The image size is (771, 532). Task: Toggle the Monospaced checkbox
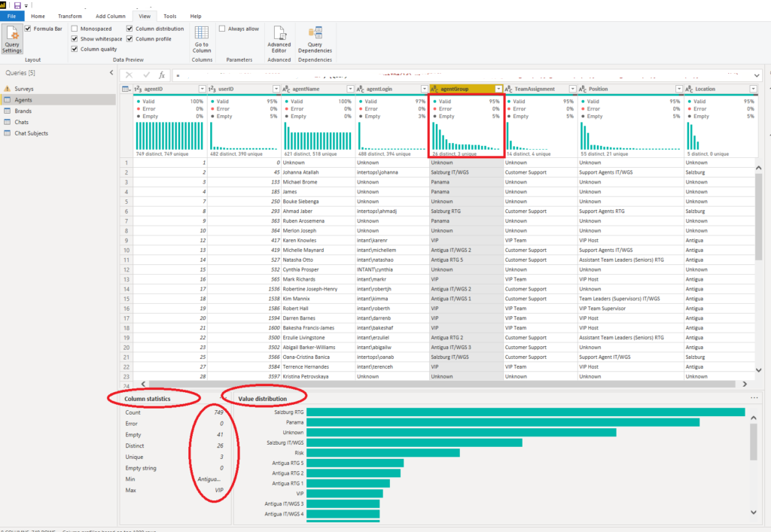75,29
